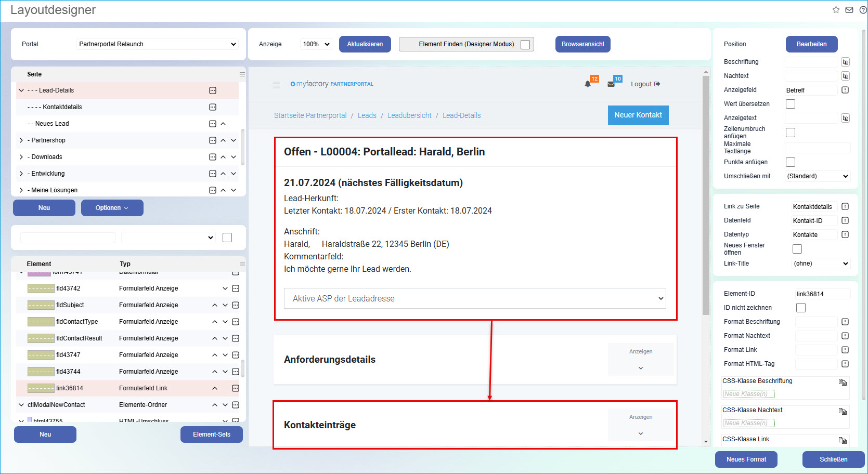Click translation icon next to Beschriftung field
The height and width of the screenshot is (474, 868).
tap(845, 62)
